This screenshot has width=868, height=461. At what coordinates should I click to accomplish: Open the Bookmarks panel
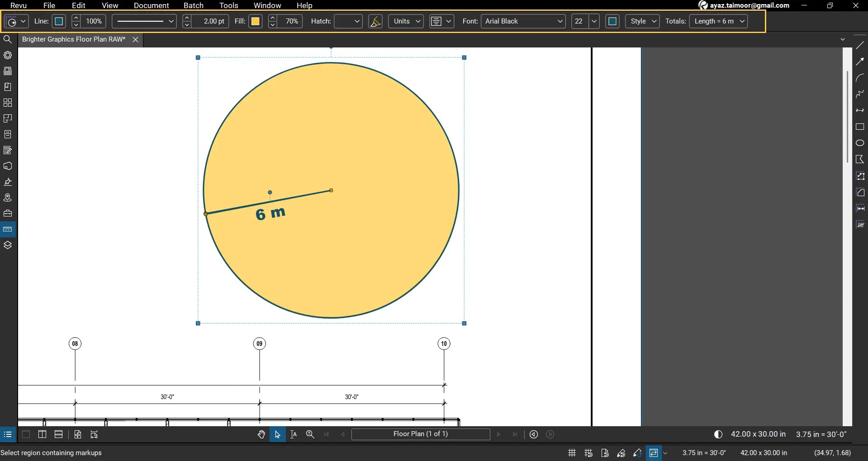[x=8, y=87]
